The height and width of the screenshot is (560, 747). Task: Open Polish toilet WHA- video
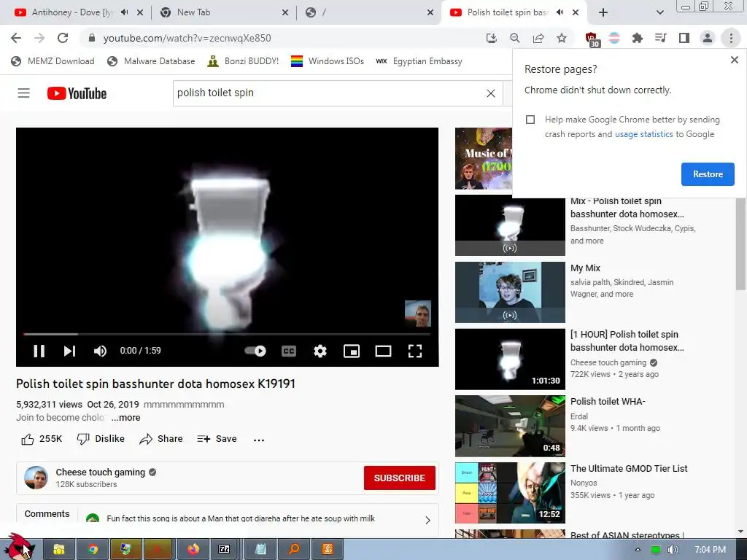pyautogui.click(x=510, y=426)
